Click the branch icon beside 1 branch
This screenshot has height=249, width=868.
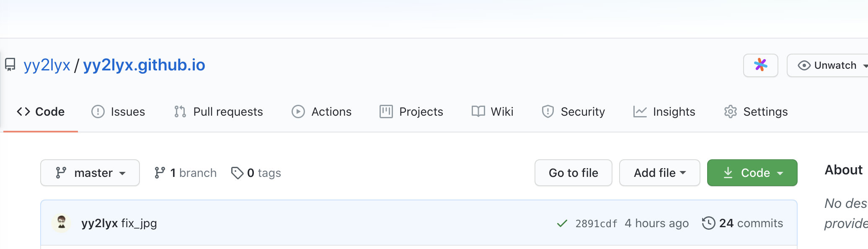point(160,173)
